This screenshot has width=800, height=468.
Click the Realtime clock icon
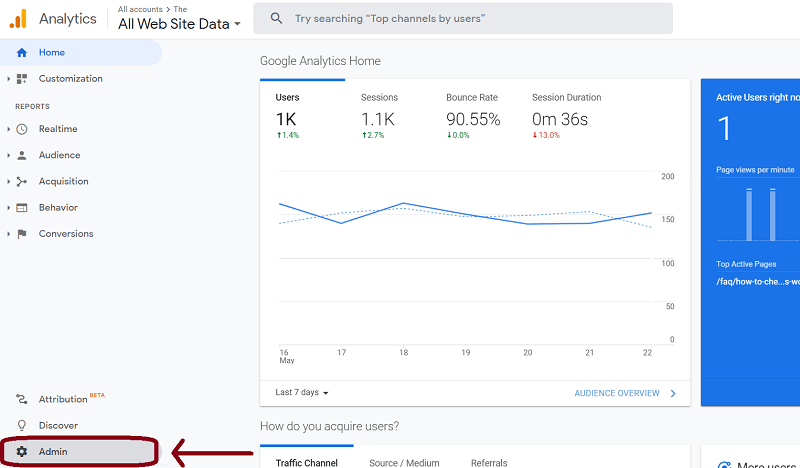pos(22,129)
